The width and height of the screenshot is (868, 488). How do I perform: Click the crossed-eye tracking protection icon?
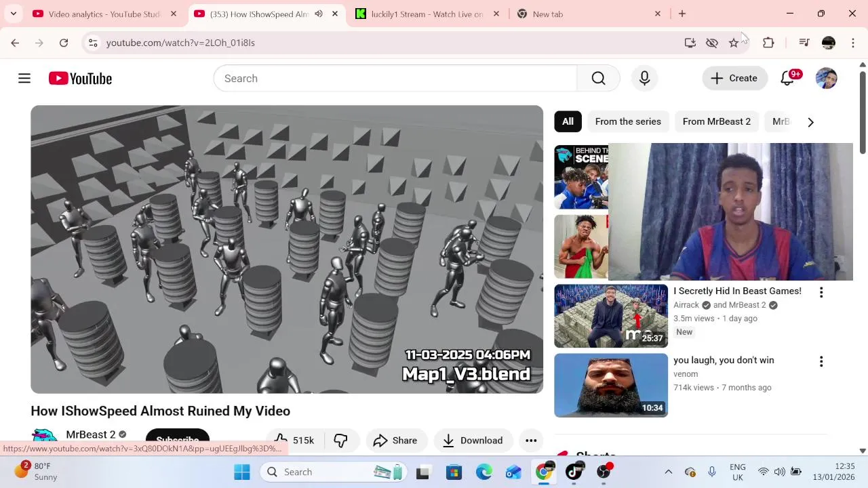(x=712, y=43)
